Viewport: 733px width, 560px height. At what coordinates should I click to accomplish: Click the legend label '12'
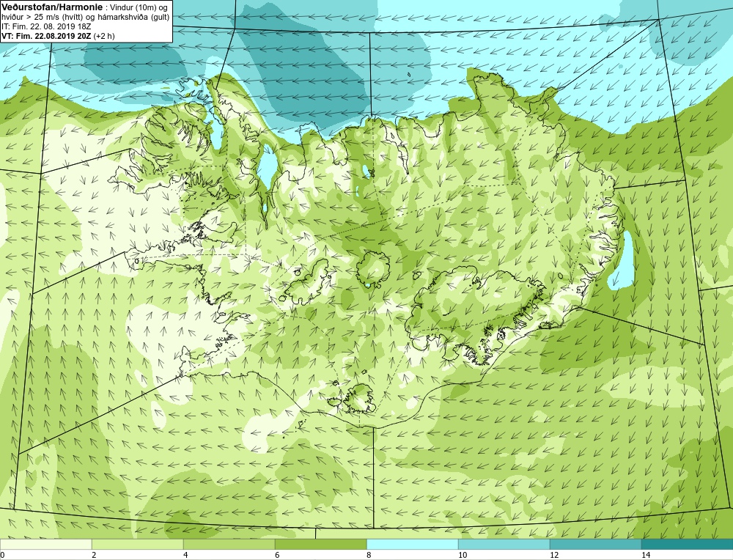click(554, 555)
